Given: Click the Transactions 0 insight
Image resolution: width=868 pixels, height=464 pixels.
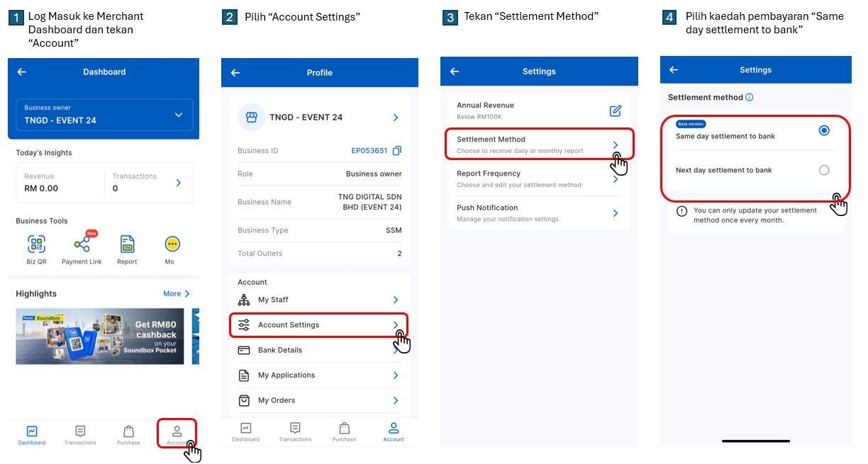Looking at the screenshot, I should [135, 183].
